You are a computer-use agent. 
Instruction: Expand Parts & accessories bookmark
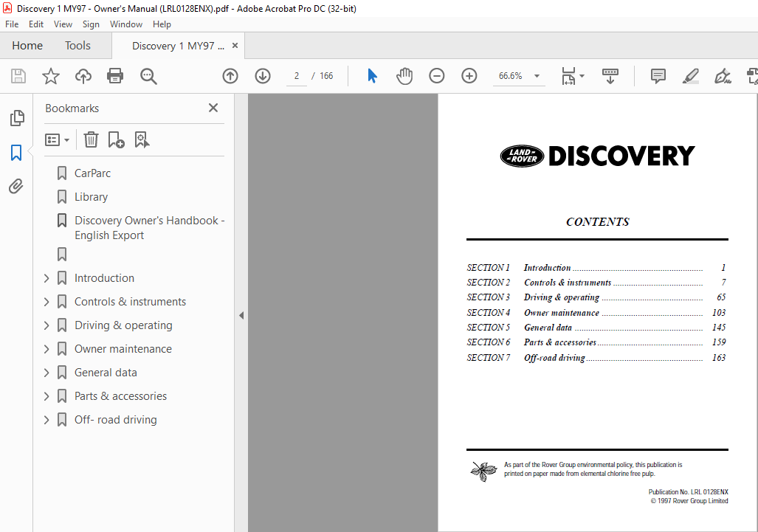pyautogui.click(x=46, y=396)
